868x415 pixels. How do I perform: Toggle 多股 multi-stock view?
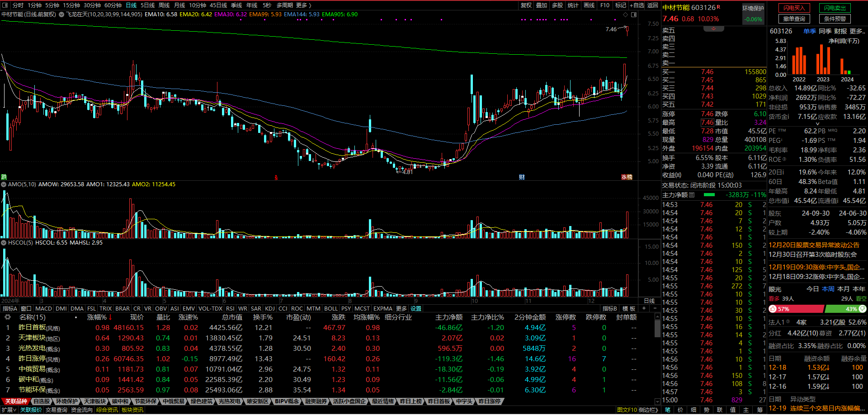[557, 5]
